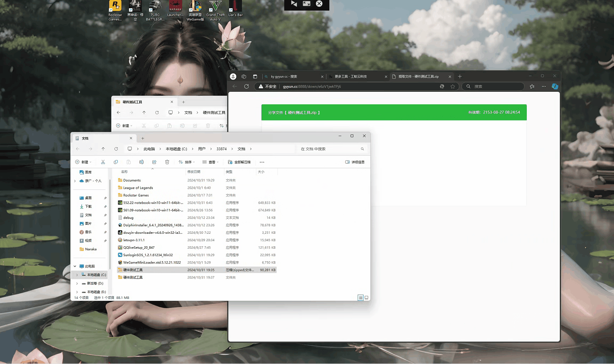Viewport: 614px width, 364px height.
Task: Open the 查看 view dropdown
Action: (210, 162)
